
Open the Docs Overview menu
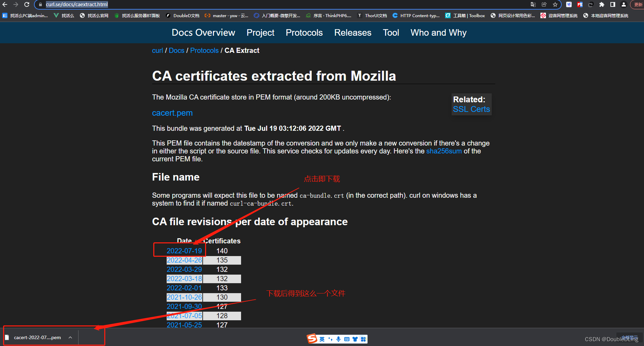point(203,33)
